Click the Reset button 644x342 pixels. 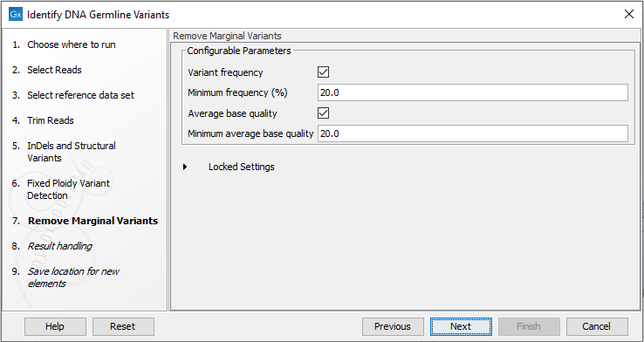tap(123, 327)
